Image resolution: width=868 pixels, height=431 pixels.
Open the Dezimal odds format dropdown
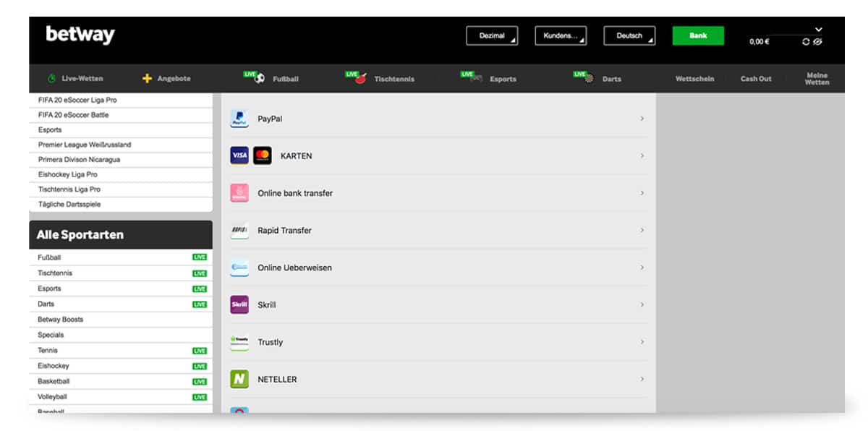(492, 35)
